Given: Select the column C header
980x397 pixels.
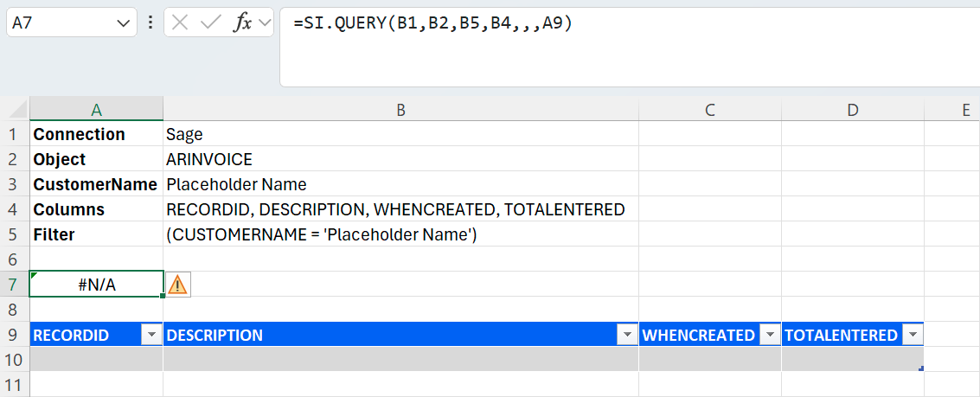Looking at the screenshot, I should [x=709, y=109].
